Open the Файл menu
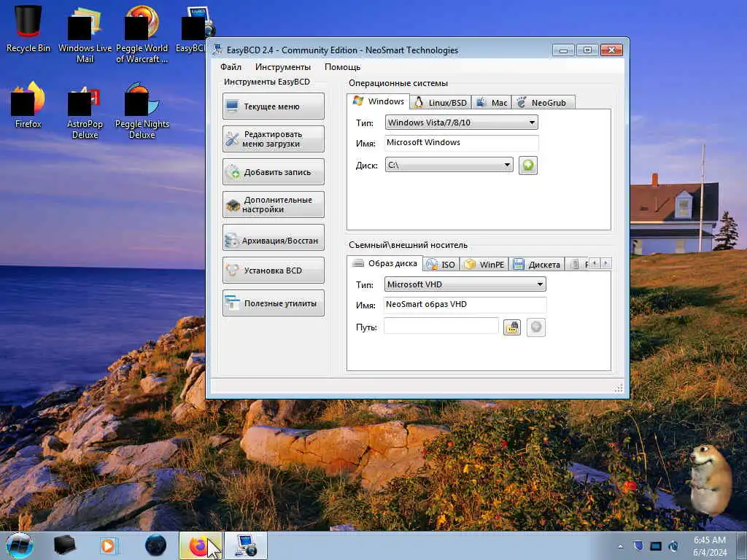 click(231, 67)
